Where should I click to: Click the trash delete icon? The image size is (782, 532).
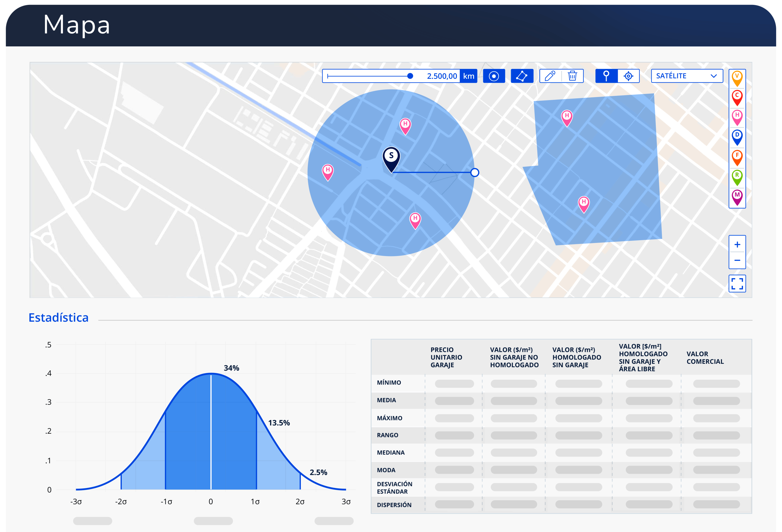[572, 76]
